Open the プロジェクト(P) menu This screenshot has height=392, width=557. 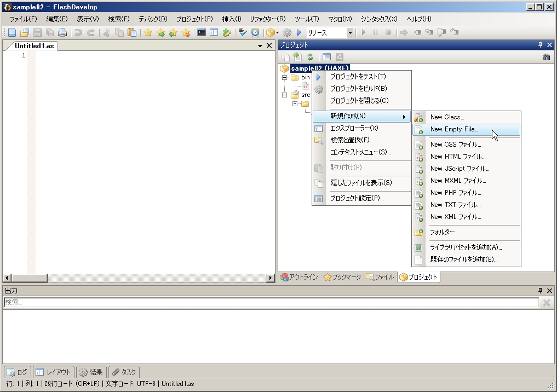(x=194, y=19)
